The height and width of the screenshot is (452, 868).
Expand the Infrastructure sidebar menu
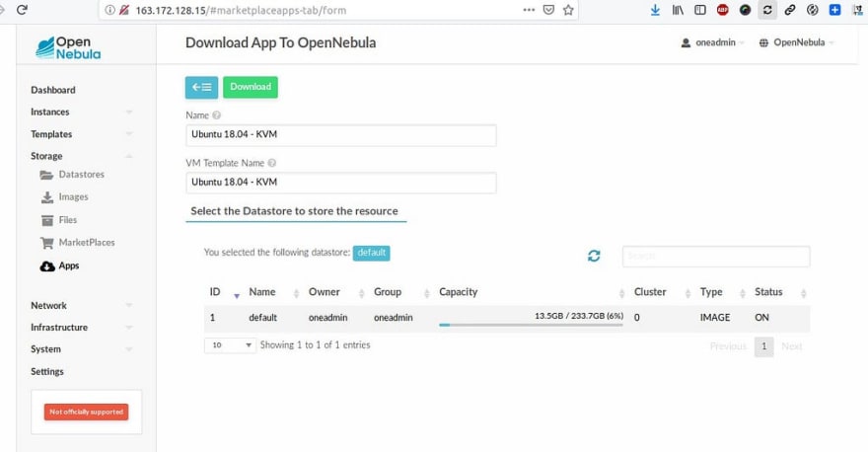(x=81, y=328)
